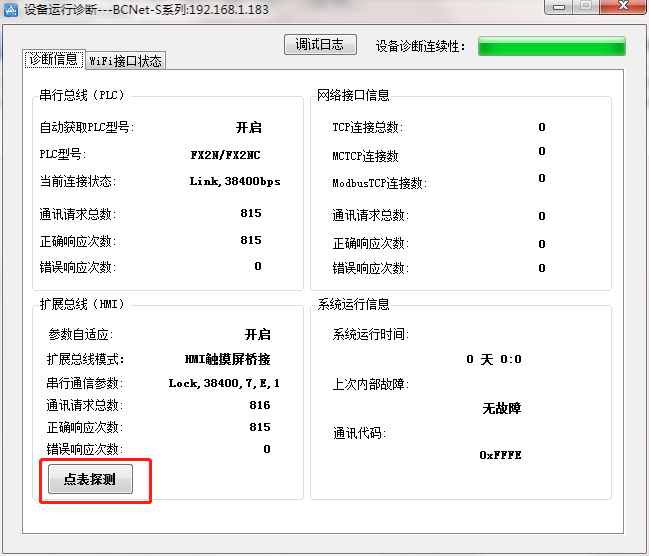Viewport: 649px width, 556px height.
Task: Click the 自动获取PLC型号 开启 value
Action: coord(248,128)
